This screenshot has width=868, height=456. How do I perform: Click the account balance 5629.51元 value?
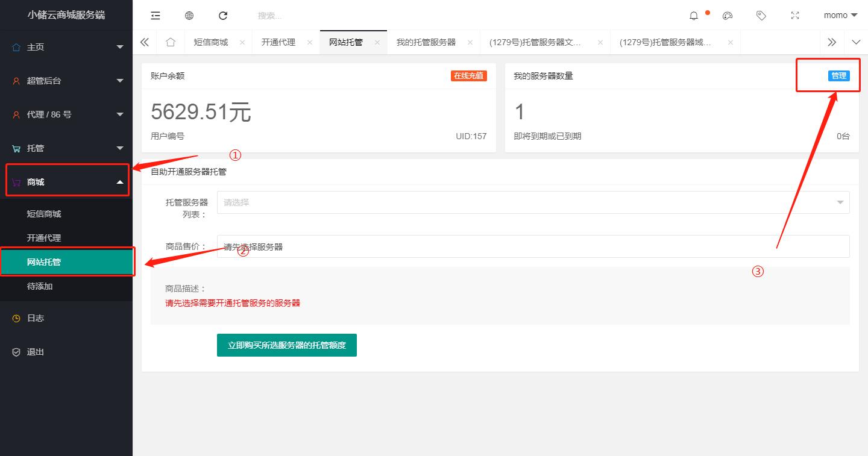click(x=201, y=112)
